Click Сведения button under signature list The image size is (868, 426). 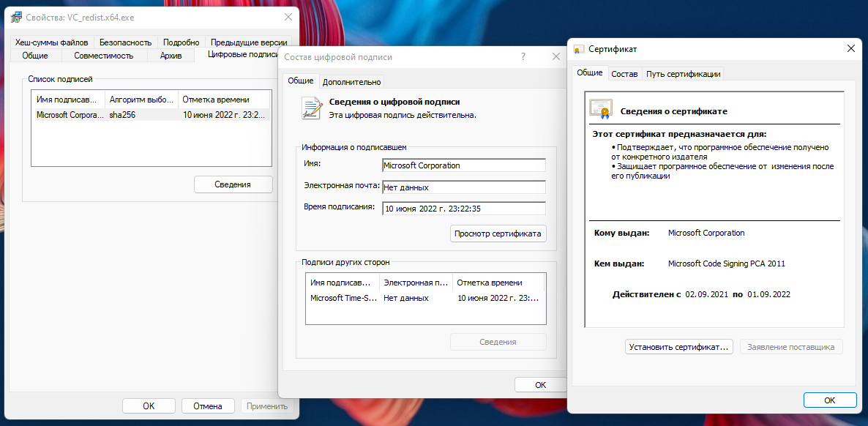(x=233, y=184)
